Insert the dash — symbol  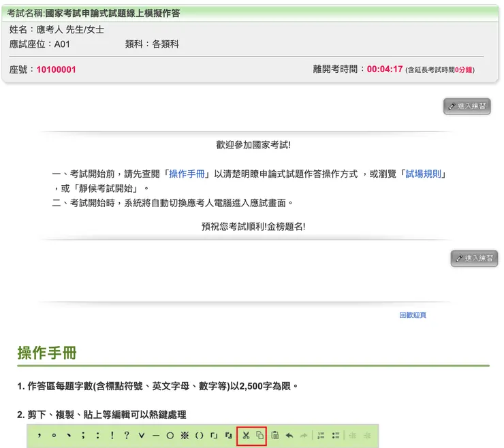tap(156, 436)
